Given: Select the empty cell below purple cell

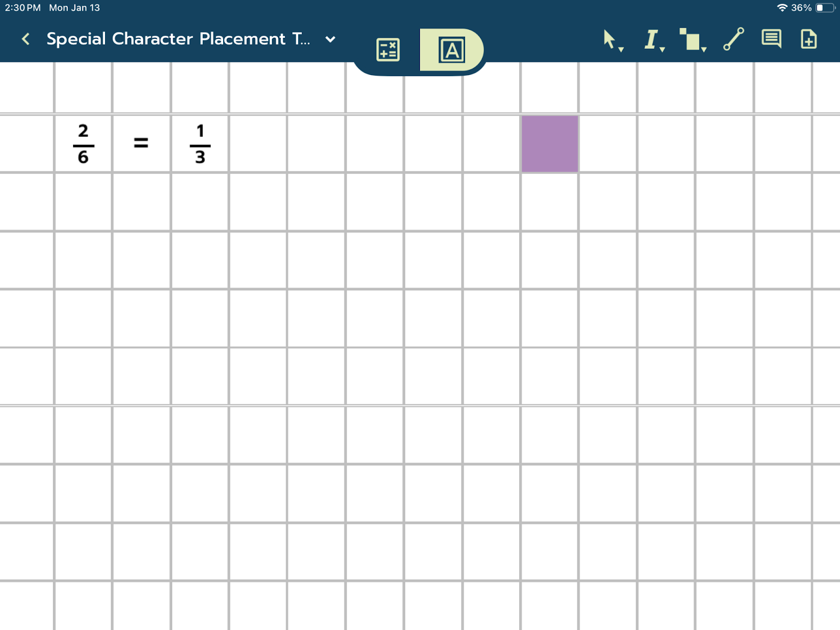Looking at the screenshot, I should point(550,202).
